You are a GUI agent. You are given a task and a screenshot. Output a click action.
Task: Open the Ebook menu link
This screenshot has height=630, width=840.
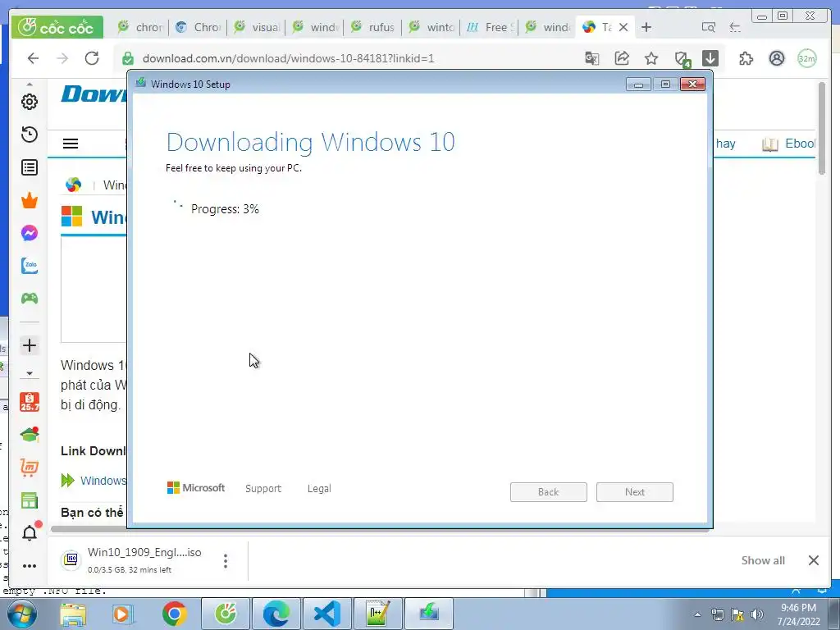click(x=788, y=144)
